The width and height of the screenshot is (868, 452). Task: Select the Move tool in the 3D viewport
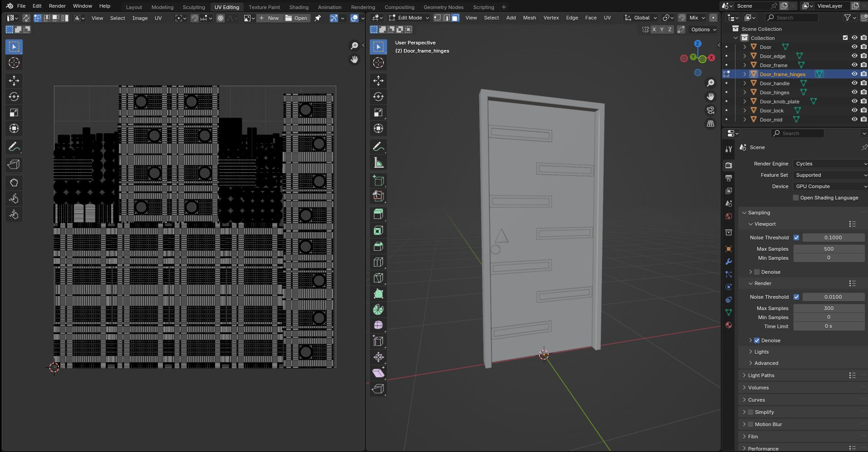tap(378, 81)
